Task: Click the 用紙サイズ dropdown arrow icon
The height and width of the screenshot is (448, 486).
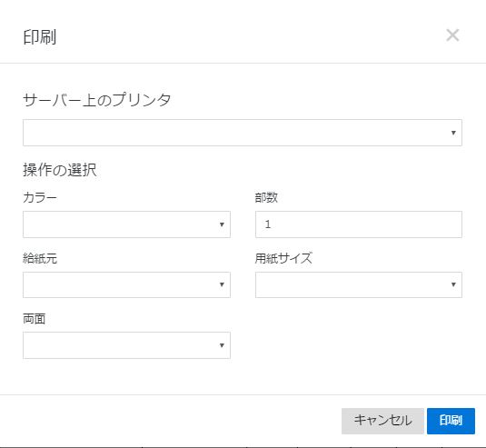Action: pyautogui.click(x=453, y=284)
